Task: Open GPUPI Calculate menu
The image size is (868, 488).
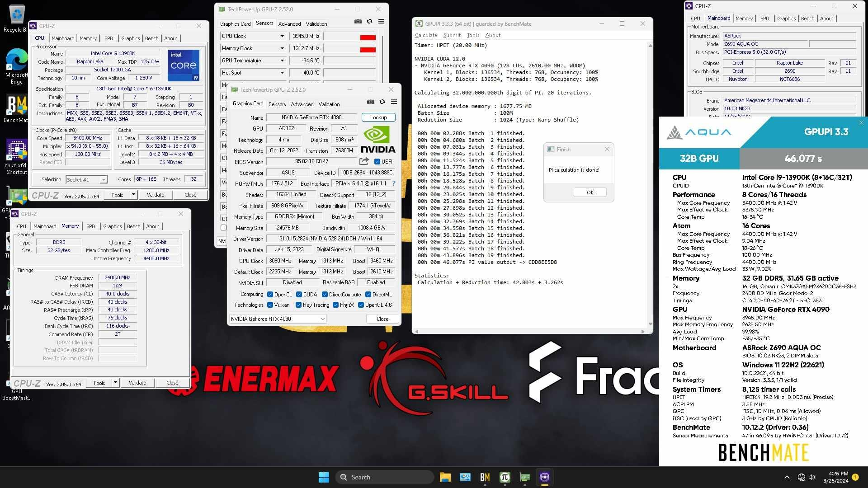Action: click(x=425, y=35)
